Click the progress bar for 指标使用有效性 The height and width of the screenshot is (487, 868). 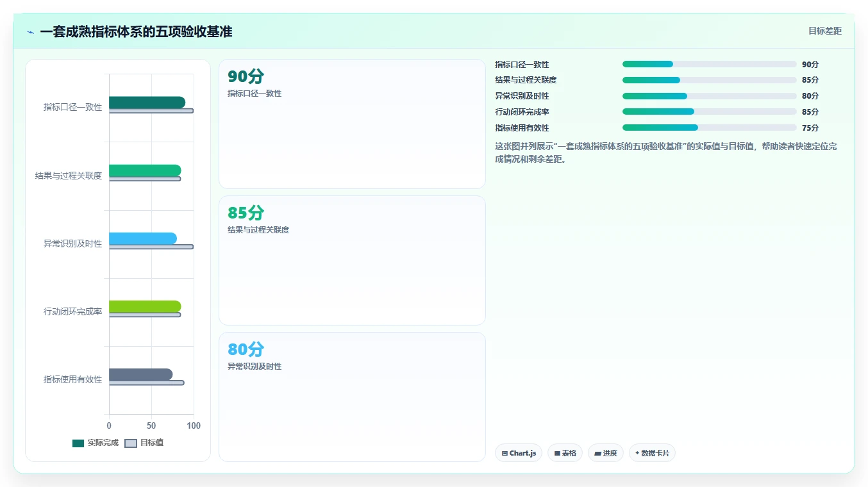coord(709,128)
